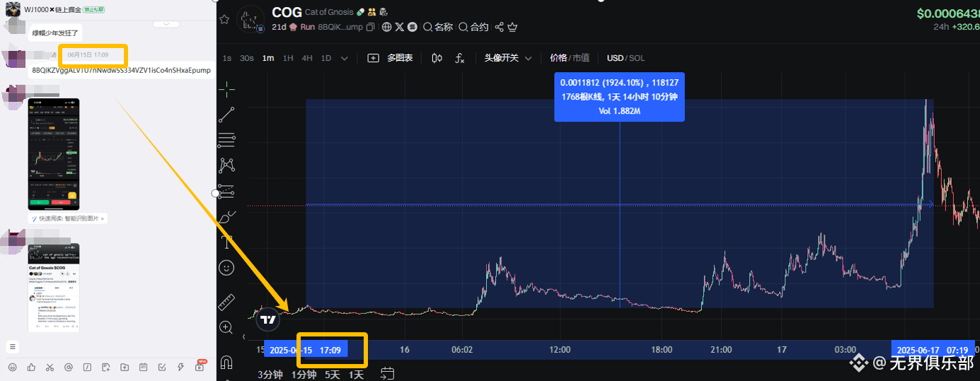
Task: Select the 1m timeframe
Action: (268, 58)
